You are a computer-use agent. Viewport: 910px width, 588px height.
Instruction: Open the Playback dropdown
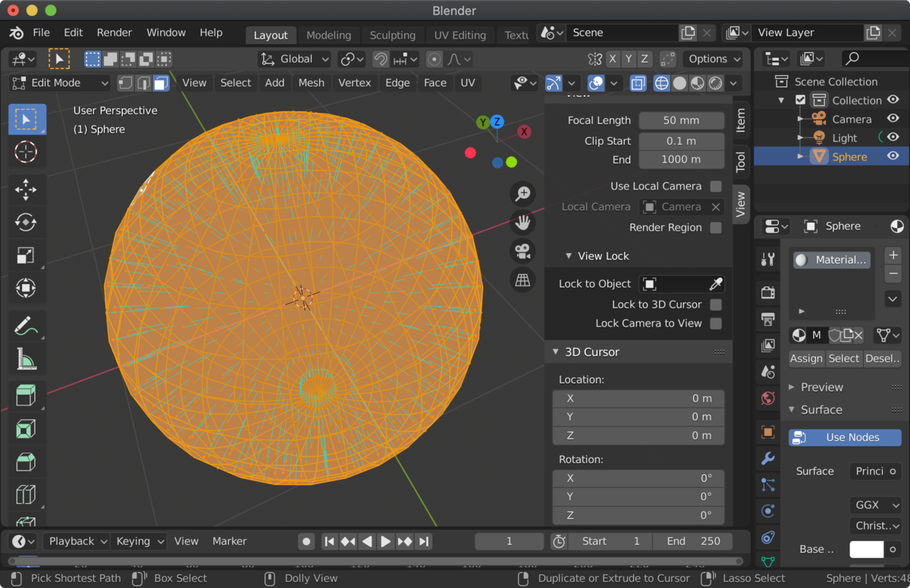tap(76, 541)
